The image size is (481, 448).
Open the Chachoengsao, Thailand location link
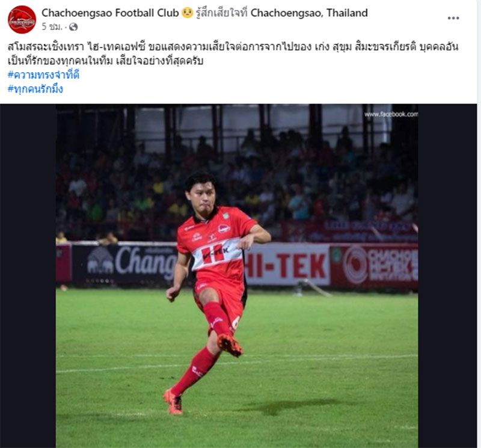click(309, 13)
